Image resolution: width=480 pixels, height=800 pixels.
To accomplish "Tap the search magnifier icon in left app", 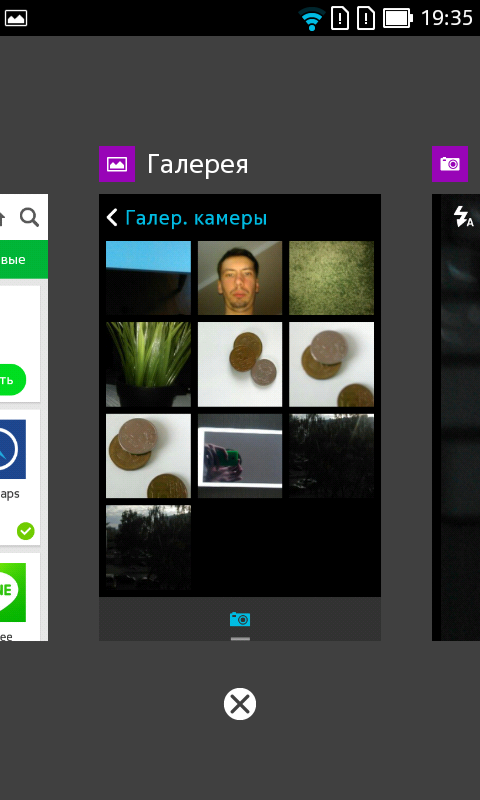I will point(30,218).
